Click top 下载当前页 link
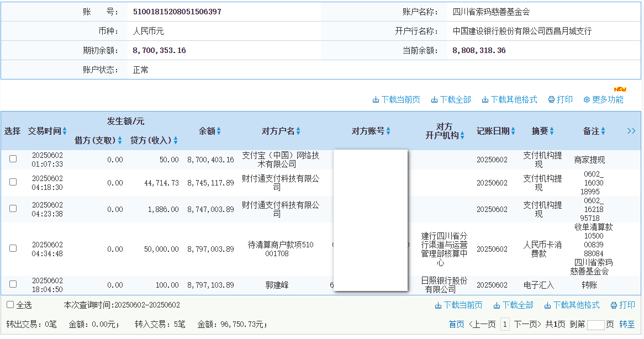Viewport: 644px width, 339px height. coord(400,100)
